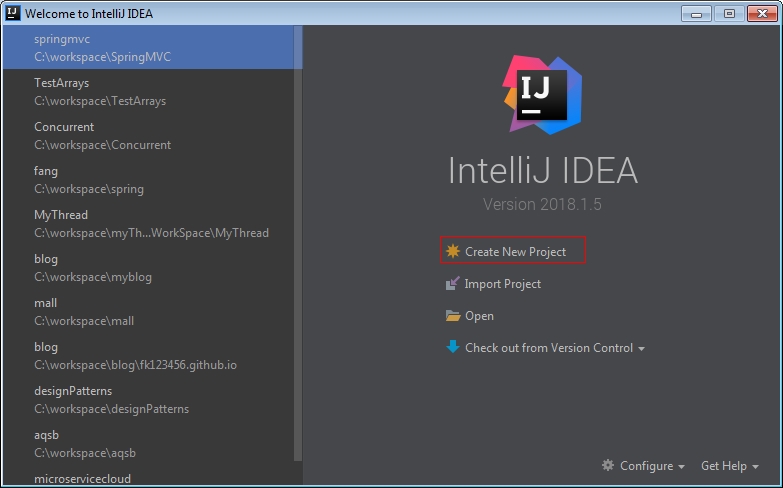Open blog project at C:\workspace\myblog

149,267
